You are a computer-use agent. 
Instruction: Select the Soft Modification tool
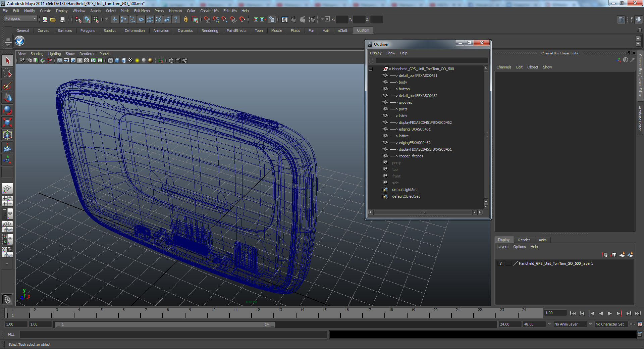click(x=7, y=147)
